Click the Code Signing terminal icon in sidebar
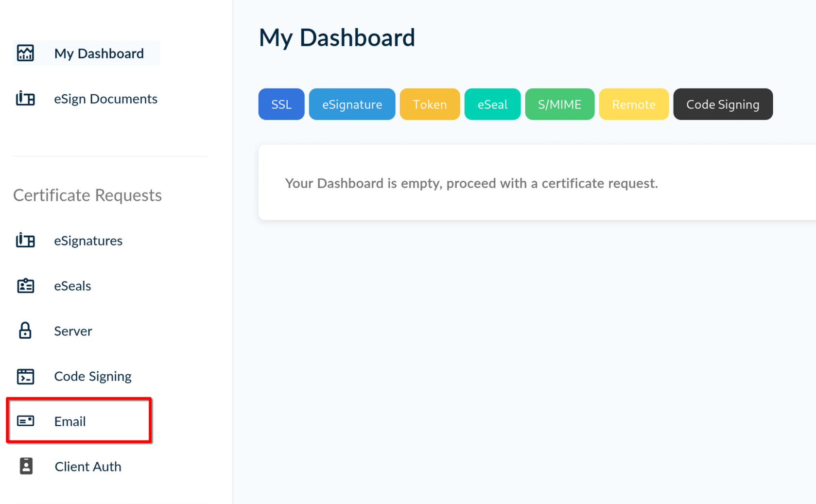Viewport: 816px width, 504px height. [x=25, y=376]
